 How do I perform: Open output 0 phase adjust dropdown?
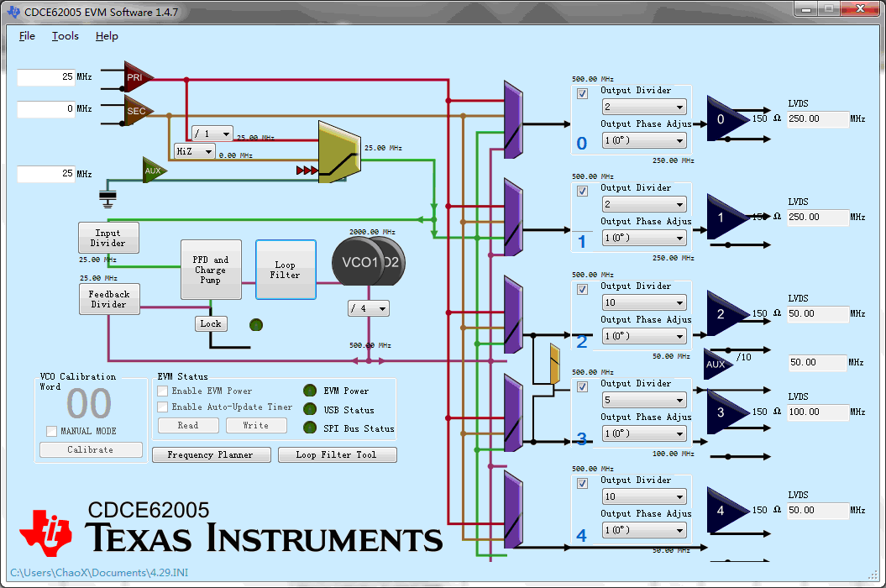[x=644, y=140]
